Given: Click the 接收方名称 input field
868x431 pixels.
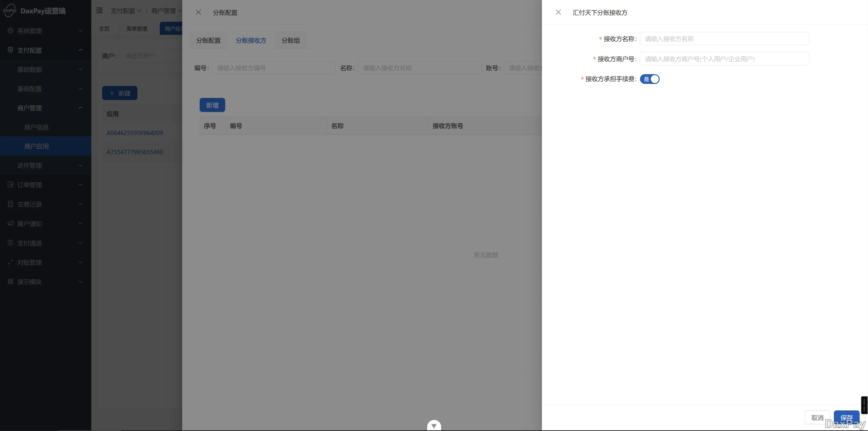Looking at the screenshot, I should pos(724,39).
